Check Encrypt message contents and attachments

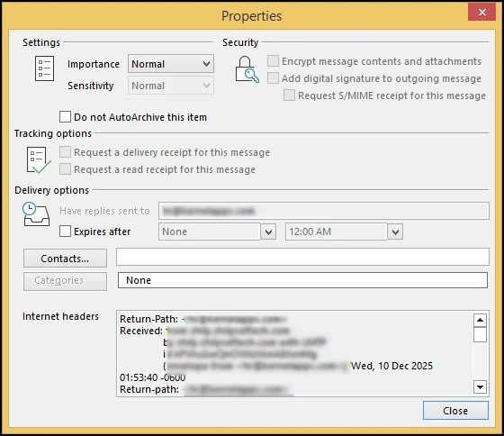[x=273, y=61]
